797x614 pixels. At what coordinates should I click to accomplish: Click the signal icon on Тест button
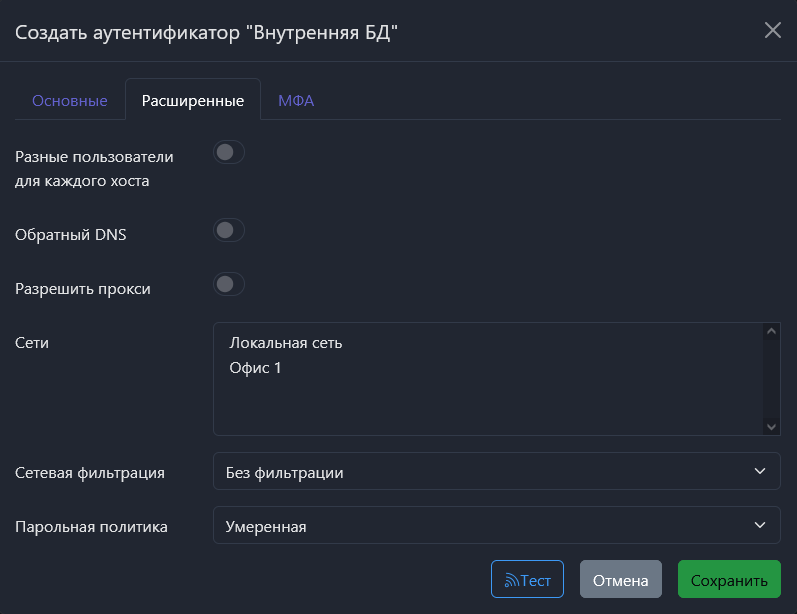point(511,580)
